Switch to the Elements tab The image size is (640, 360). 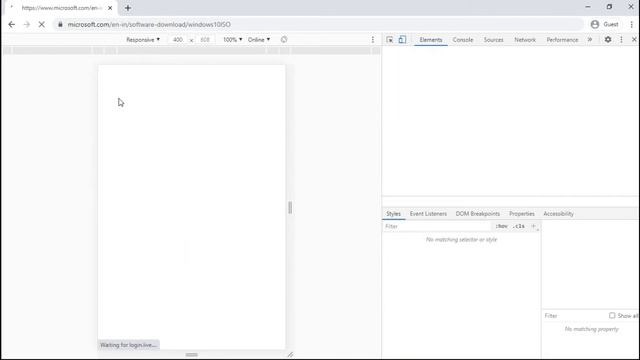coord(431,40)
